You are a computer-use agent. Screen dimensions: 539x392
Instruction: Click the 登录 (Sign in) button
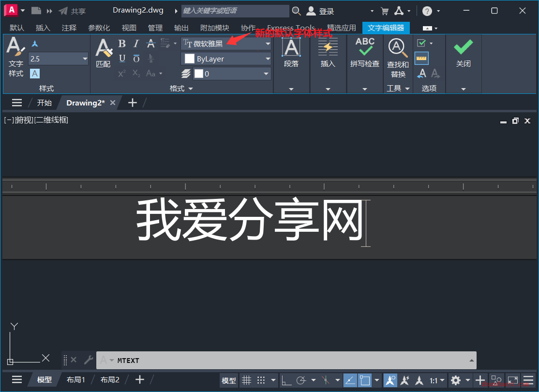click(x=320, y=11)
